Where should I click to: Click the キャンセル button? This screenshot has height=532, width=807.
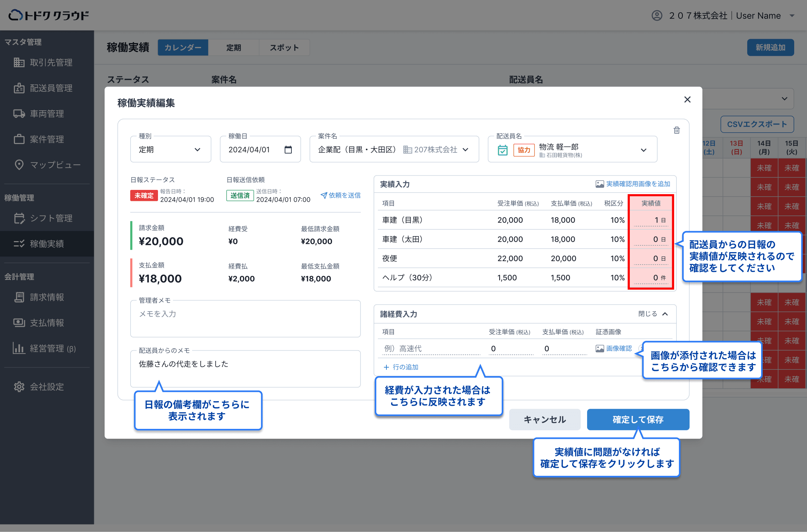tap(545, 420)
